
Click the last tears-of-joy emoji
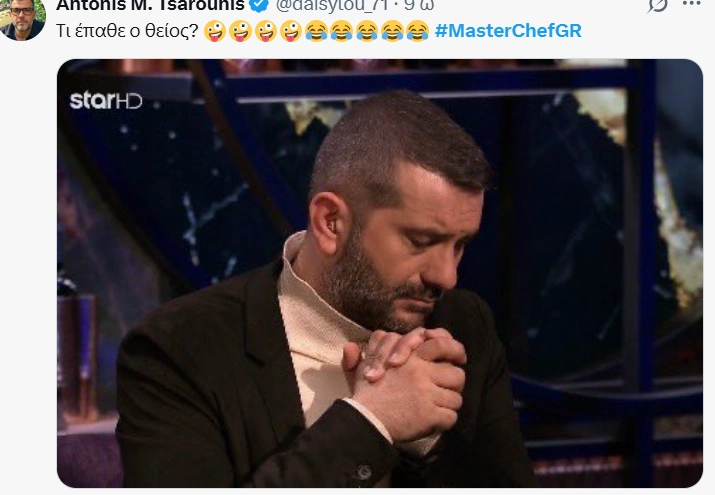click(x=417, y=31)
